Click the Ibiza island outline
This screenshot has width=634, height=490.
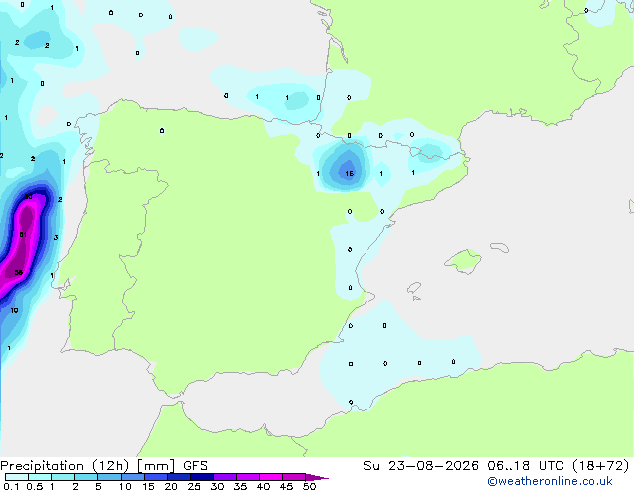click(414, 288)
